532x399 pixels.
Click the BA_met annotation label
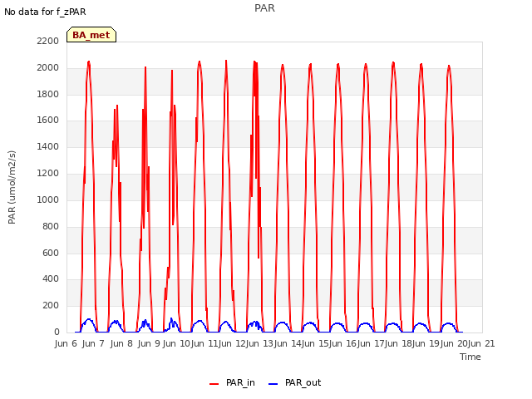click(x=91, y=35)
